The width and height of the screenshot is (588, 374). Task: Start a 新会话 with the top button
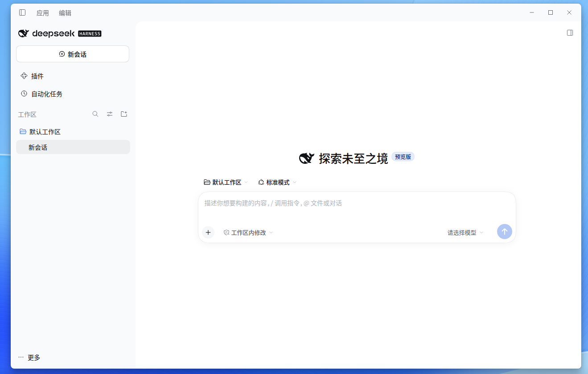[x=73, y=54]
